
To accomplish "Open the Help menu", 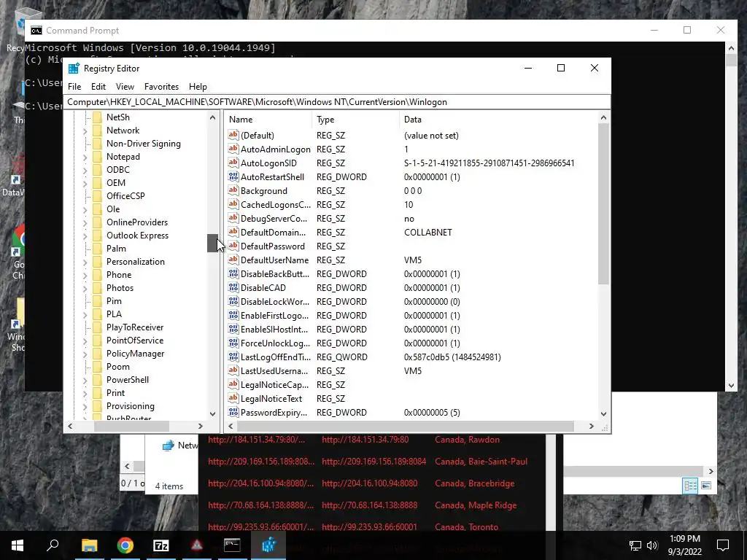I will tap(198, 87).
